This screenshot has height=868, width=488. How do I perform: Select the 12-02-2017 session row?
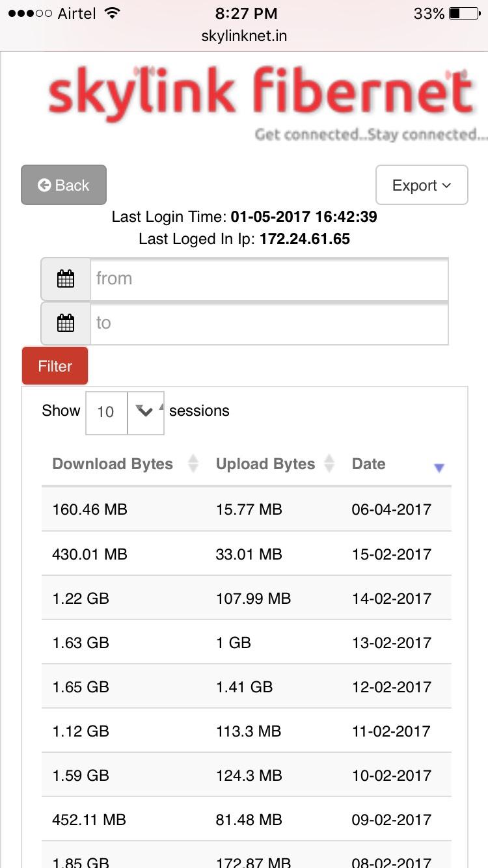coord(246,686)
